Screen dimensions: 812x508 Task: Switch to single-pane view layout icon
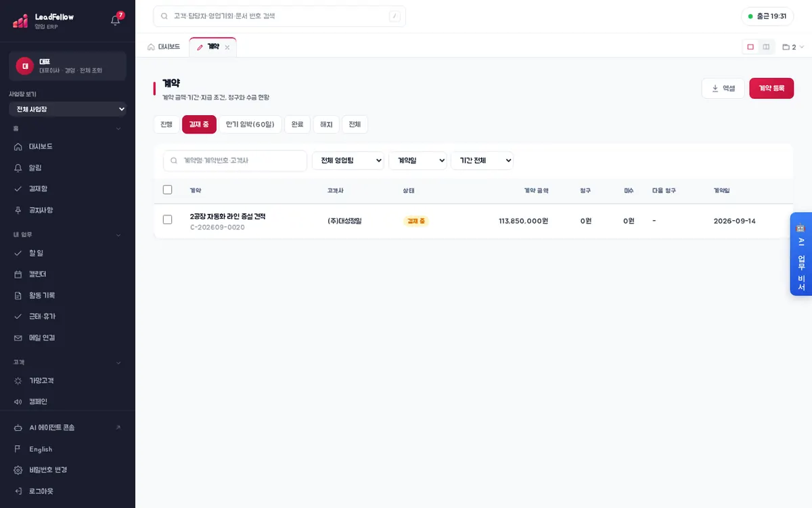coord(750,47)
